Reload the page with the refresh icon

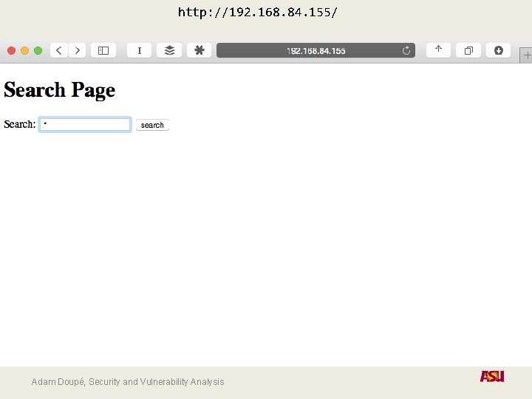pos(406,51)
